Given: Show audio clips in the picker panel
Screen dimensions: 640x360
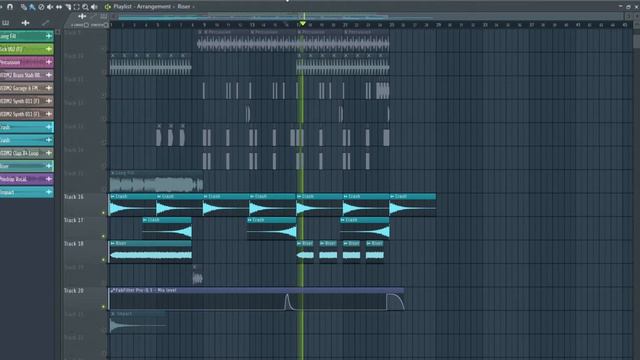Looking at the screenshot, I should click(x=25, y=23).
